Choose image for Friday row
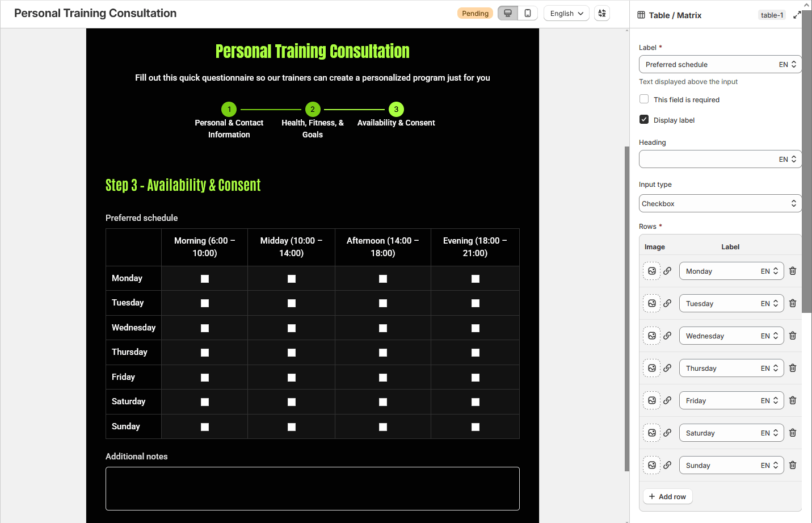812x523 pixels. tap(652, 400)
